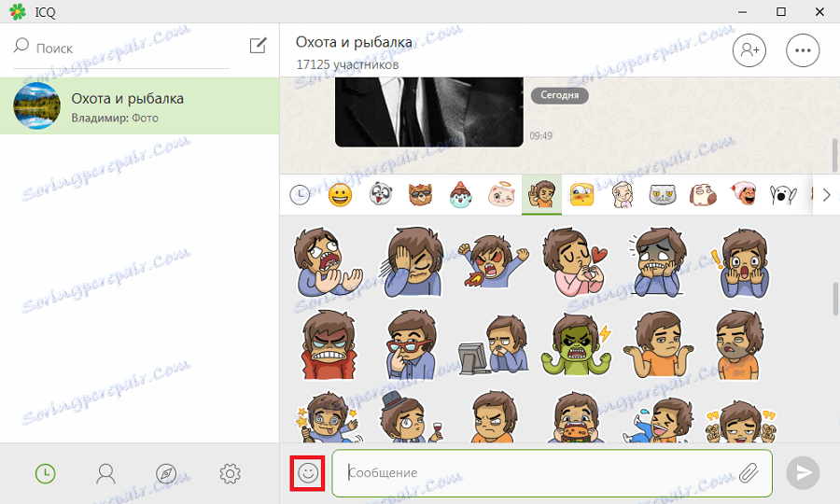
Task: Pick the skeptical frowning guy sticker
Action: click(494, 416)
